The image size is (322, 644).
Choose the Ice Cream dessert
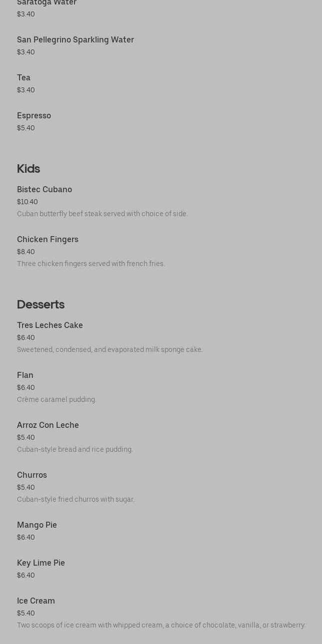(36, 601)
